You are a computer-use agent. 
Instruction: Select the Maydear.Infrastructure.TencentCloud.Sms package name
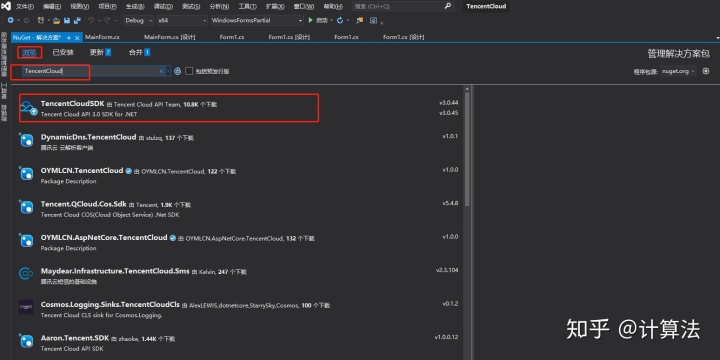click(115, 271)
